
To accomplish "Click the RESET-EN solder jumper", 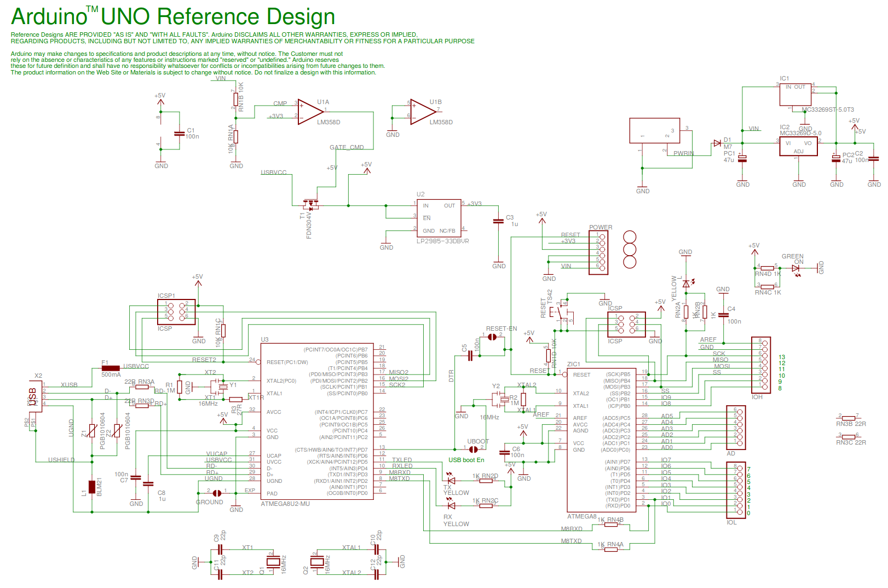I will click(492, 337).
